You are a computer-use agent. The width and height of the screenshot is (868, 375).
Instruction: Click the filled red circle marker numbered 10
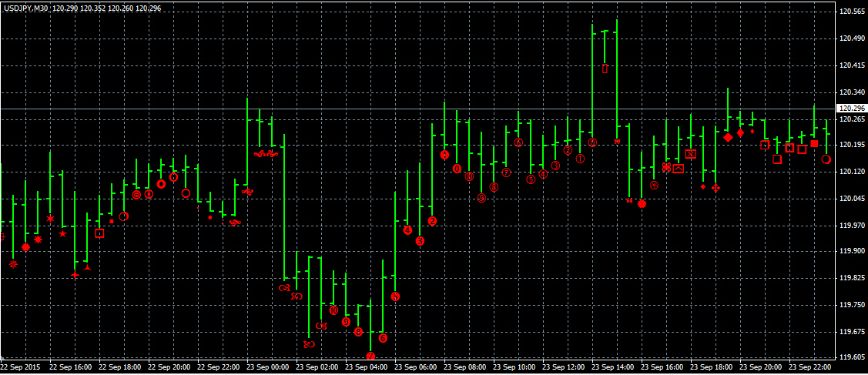point(333,310)
